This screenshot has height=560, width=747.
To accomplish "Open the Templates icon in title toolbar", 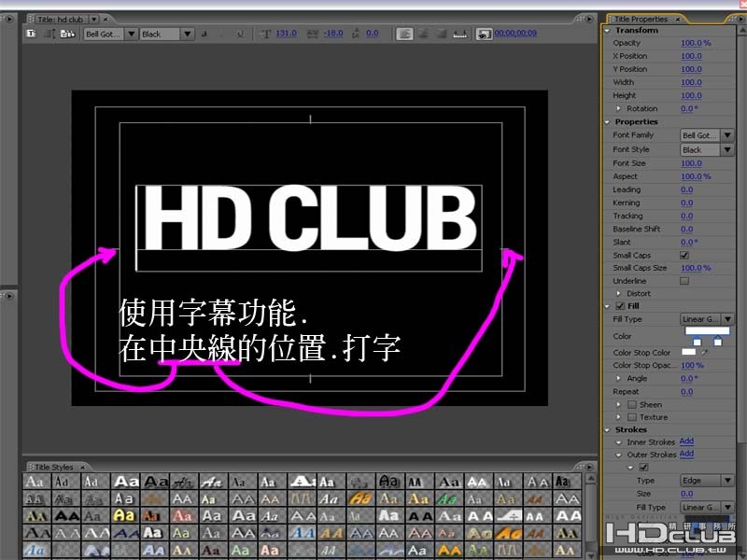I will pyautogui.click(x=67, y=34).
